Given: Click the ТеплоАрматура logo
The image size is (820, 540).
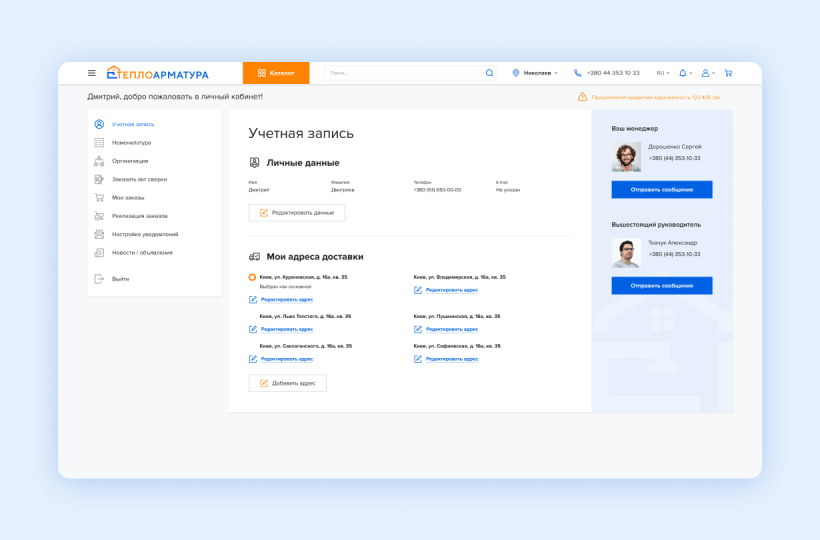Looking at the screenshot, I should point(158,73).
